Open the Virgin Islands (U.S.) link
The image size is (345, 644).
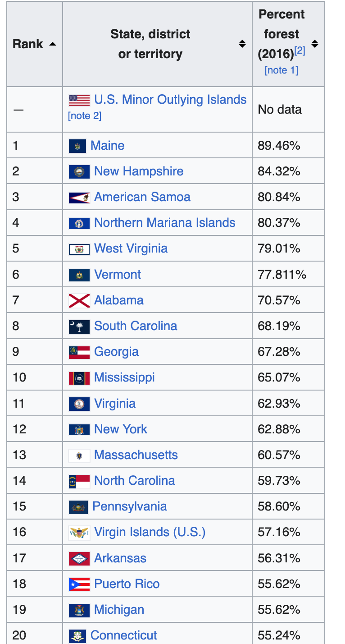(x=150, y=532)
